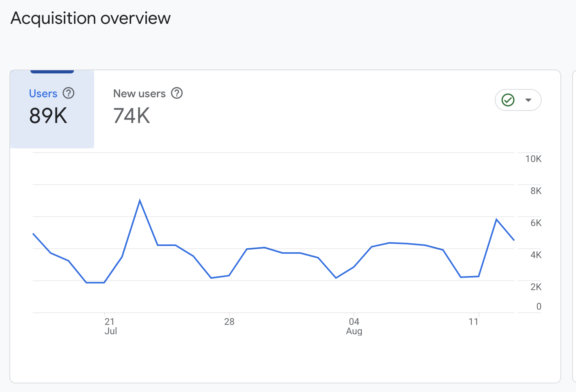
Task: Click the green data quality checkmark icon
Action: (x=508, y=100)
